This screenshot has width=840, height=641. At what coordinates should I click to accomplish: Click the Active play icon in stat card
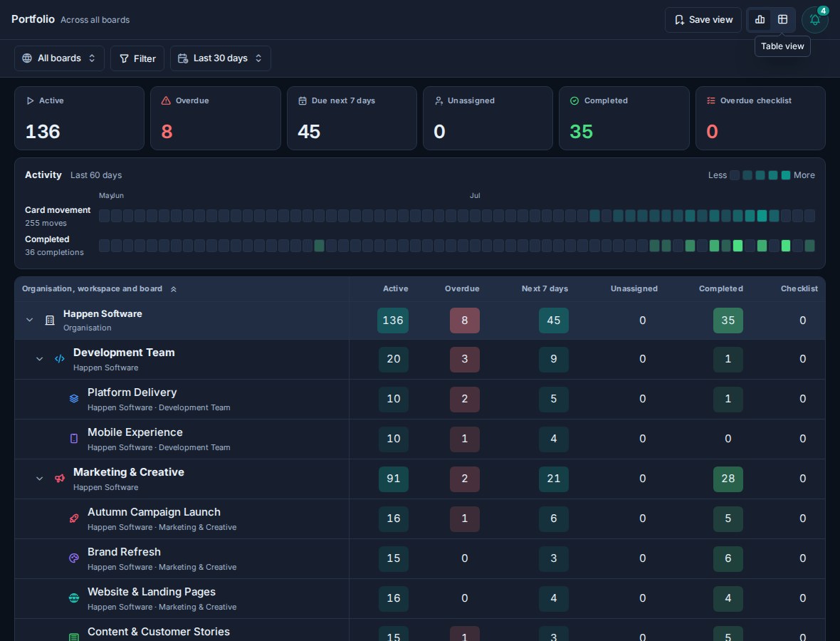point(30,100)
